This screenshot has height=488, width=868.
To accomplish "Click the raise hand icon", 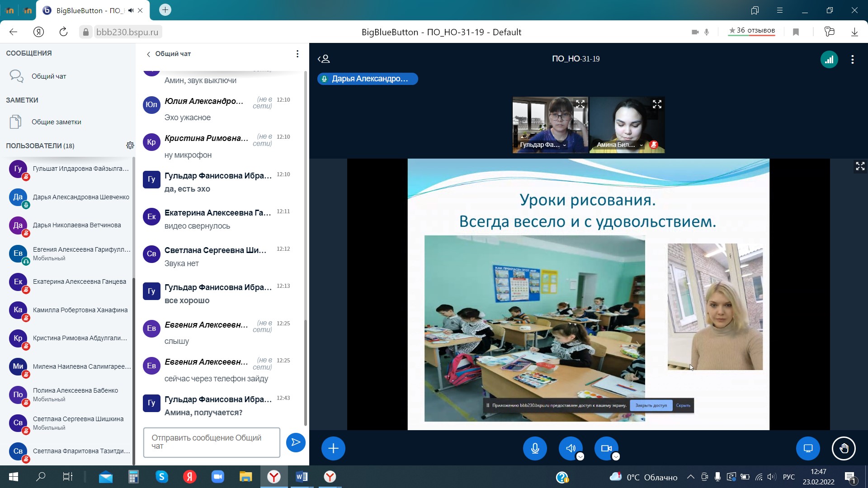I will [844, 448].
